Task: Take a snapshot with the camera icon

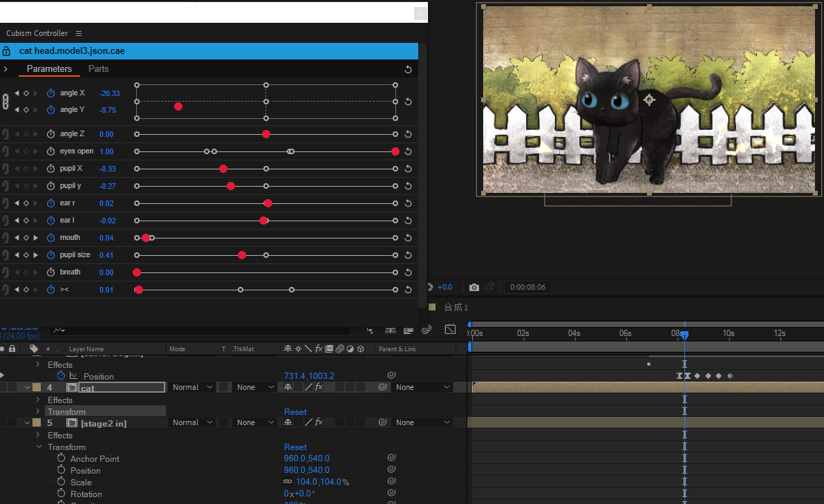Action: tap(474, 288)
